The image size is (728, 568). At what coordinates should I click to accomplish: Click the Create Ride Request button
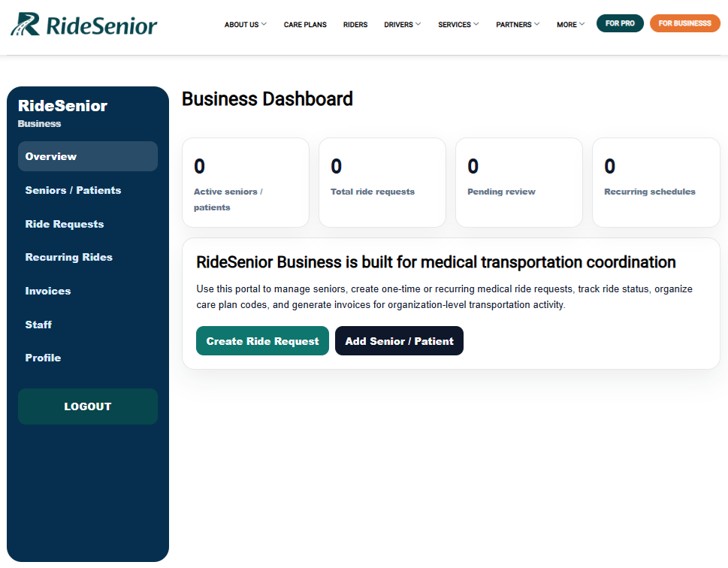pos(262,341)
